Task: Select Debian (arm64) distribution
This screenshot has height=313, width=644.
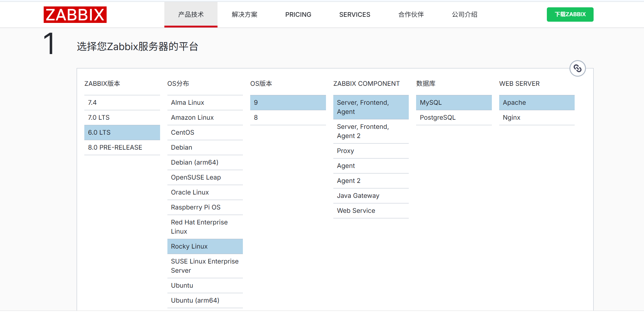Action: 205,162
